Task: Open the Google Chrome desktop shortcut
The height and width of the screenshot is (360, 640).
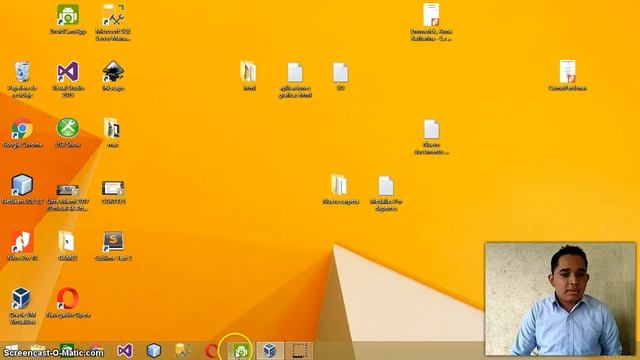Action: click(22, 133)
